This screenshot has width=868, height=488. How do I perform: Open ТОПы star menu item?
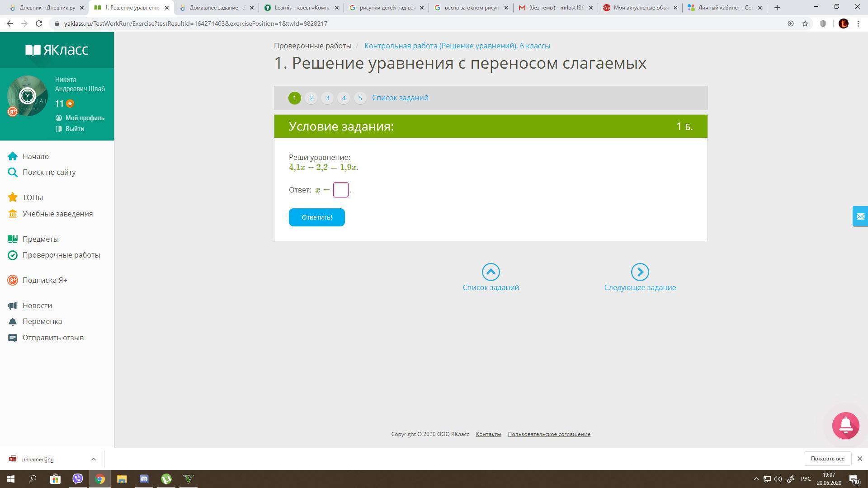(33, 197)
